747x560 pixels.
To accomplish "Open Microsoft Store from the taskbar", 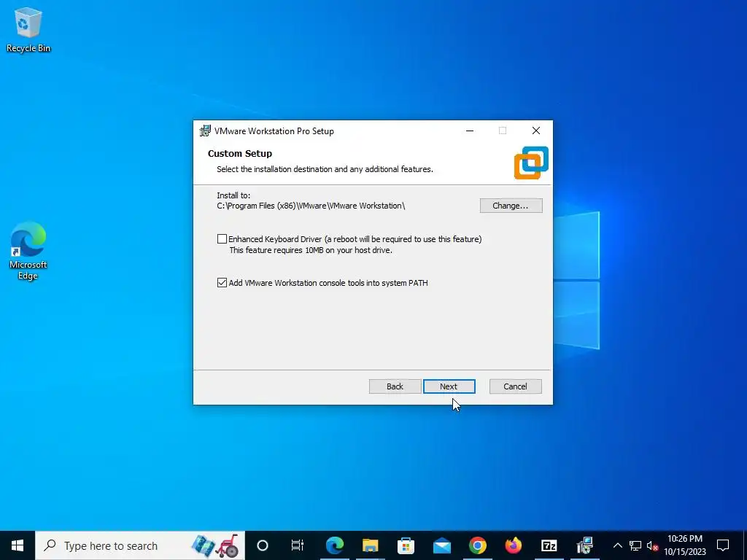I will pos(406,545).
